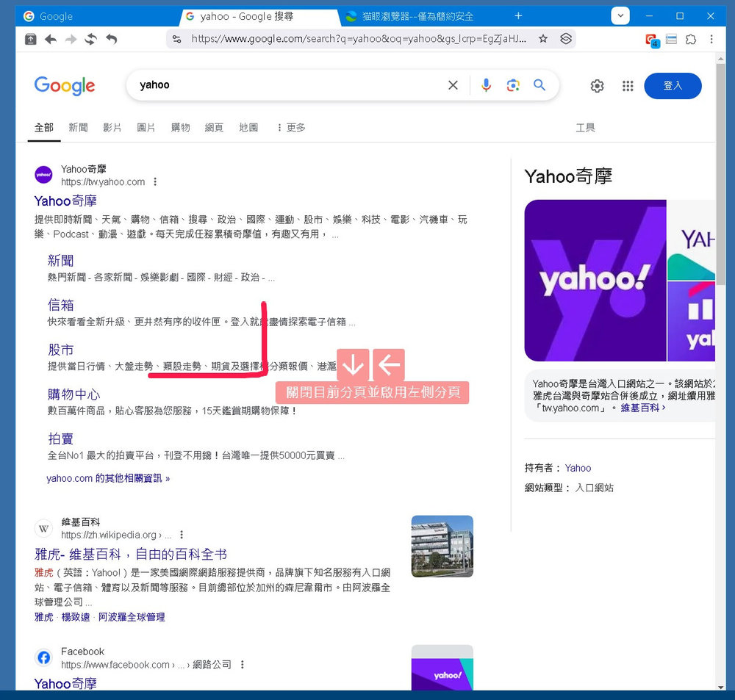Click the address bar URL
This screenshot has height=700, width=735.
359,39
